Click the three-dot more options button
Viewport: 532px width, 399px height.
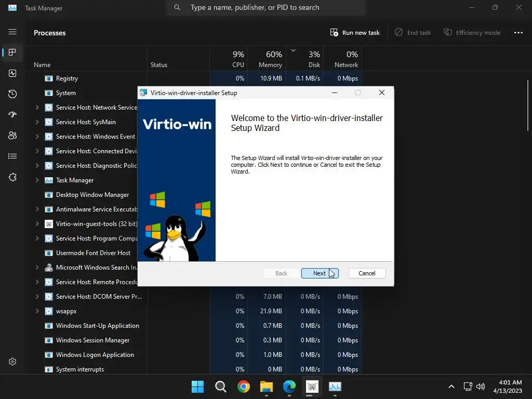pyautogui.click(x=518, y=33)
